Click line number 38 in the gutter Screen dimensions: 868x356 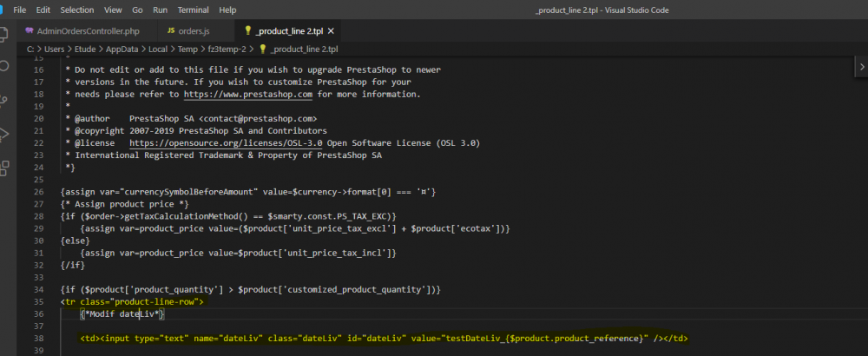tap(38, 339)
